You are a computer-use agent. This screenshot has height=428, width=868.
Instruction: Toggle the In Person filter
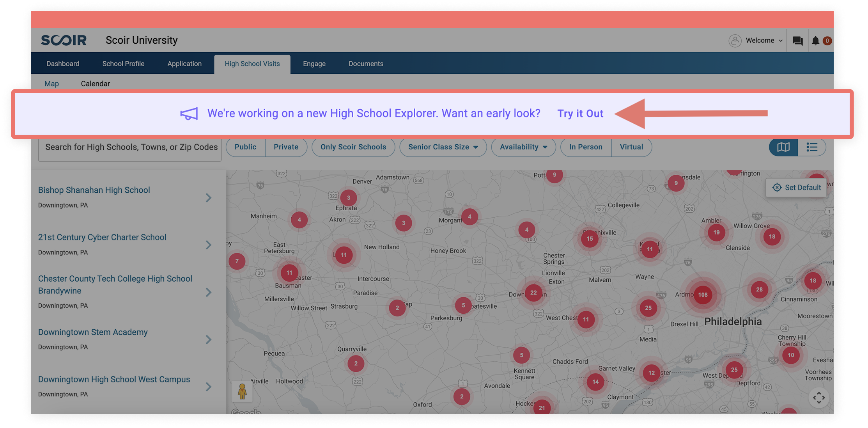(586, 147)
